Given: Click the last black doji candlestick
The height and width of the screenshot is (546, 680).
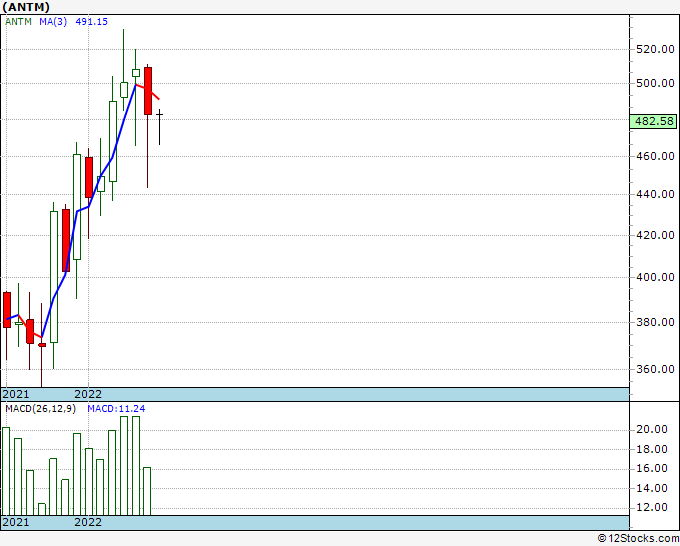Looking at the screenshot, I should pos(160,127).
